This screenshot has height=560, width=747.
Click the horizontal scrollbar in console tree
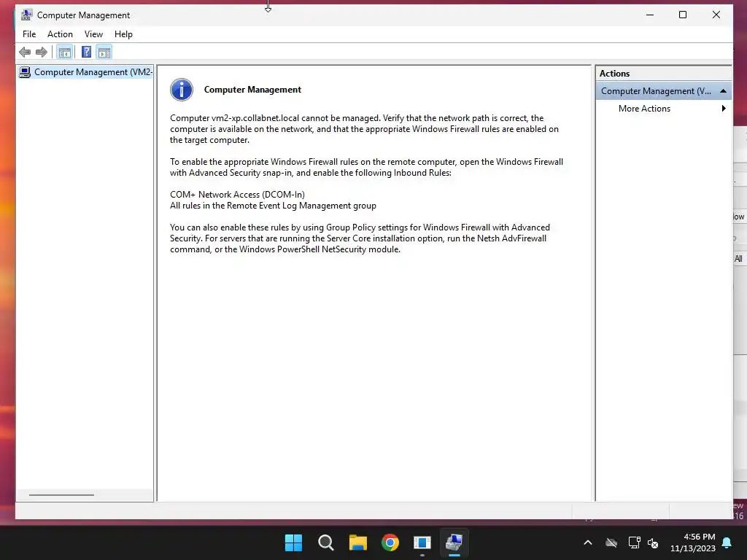coord(61,495)
